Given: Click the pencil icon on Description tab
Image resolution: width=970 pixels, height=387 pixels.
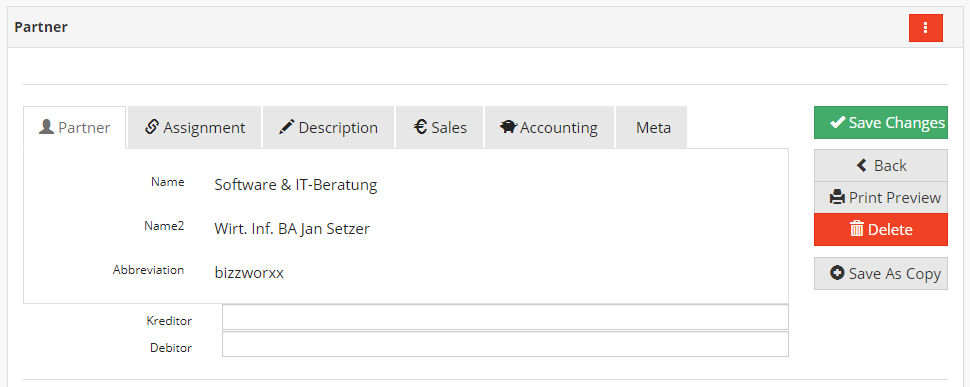Looking at the screenshot, I should pyautogui.click(x=286, y=127).
